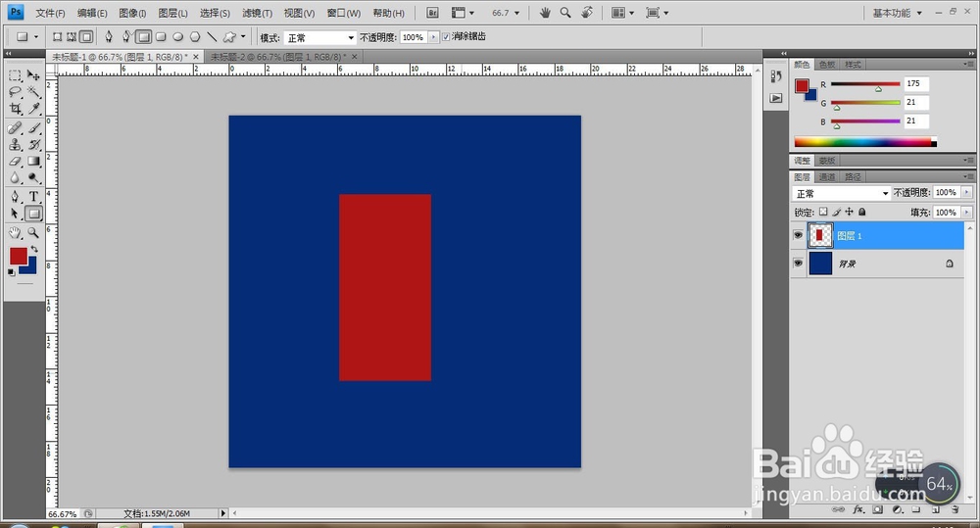Select the Hand tool in toolbox

pyautogui.click(x=15, y=233)
